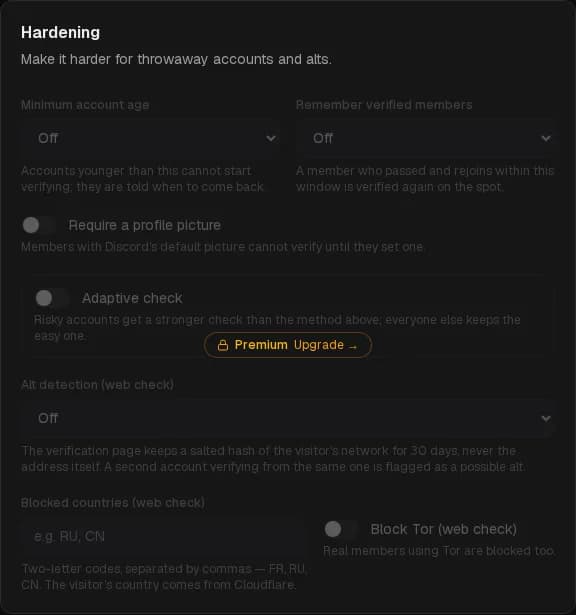The image size is (576, 615).
Task: Click the Premium Upgrade button
Action: click(288, 345)
